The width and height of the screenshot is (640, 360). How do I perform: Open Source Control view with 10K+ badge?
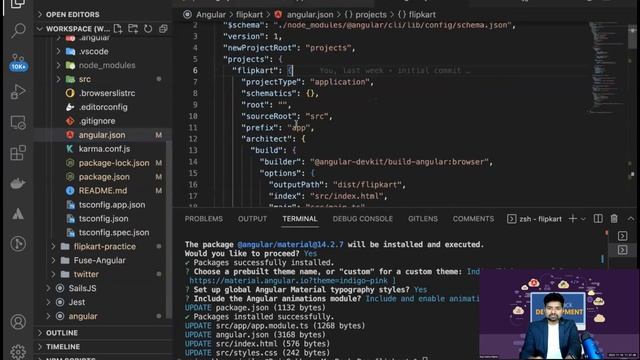tap(18, 62)
